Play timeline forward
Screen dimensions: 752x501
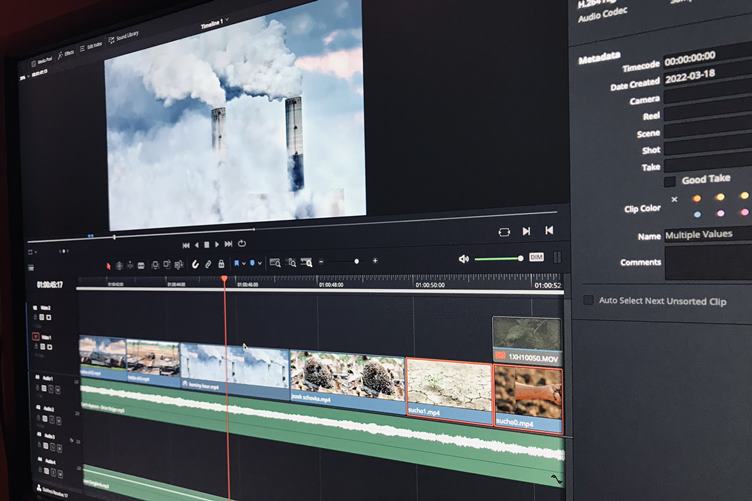[217, 245]
